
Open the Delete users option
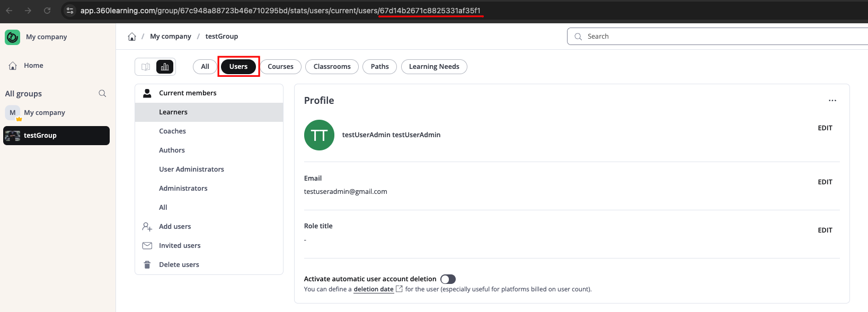[x=209, y=265]
